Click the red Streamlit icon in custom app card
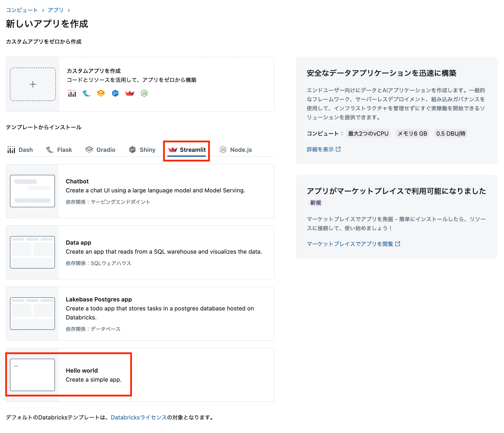 point(130,93)
